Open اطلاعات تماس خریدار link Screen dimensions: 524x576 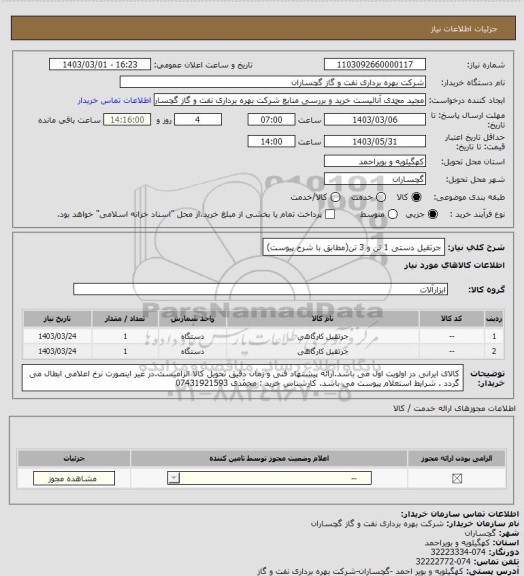pos(114,100)
